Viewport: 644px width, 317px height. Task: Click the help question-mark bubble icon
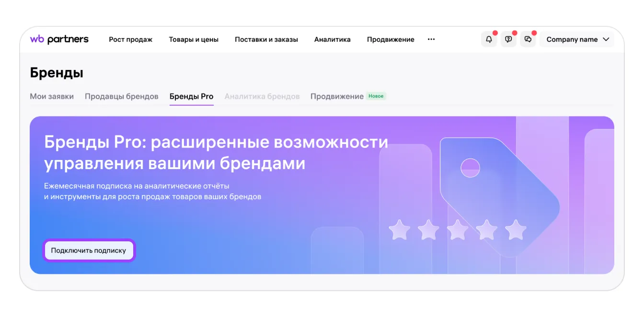508,39
